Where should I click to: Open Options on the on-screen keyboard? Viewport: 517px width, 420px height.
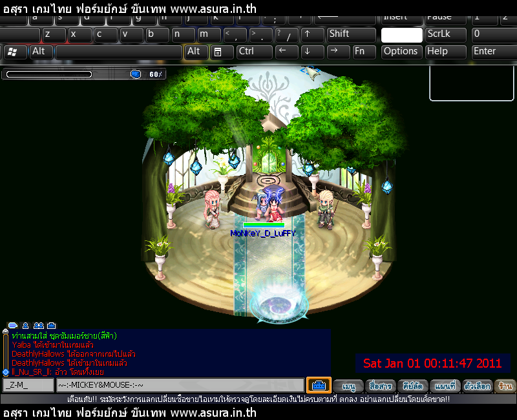coord(401,52)
